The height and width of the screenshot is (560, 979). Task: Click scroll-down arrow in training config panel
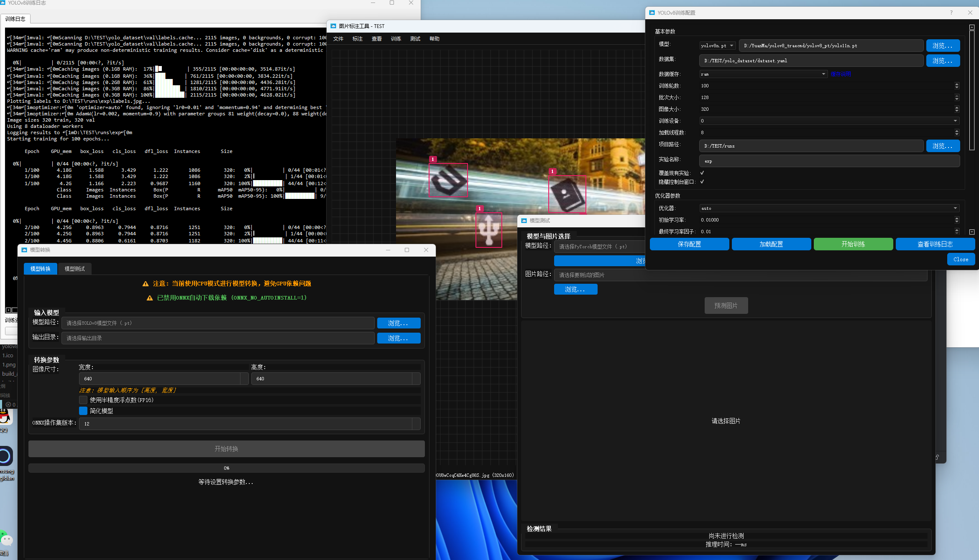point(972,232)
